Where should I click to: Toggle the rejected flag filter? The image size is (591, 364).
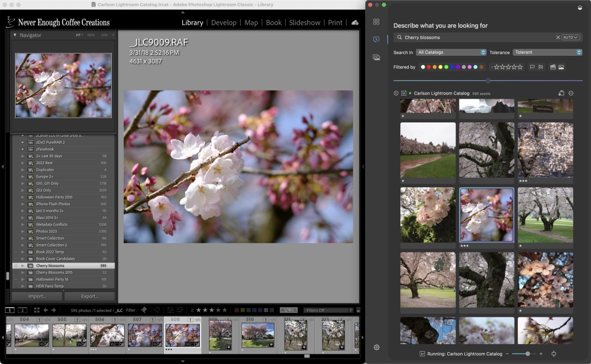[540, 67]
